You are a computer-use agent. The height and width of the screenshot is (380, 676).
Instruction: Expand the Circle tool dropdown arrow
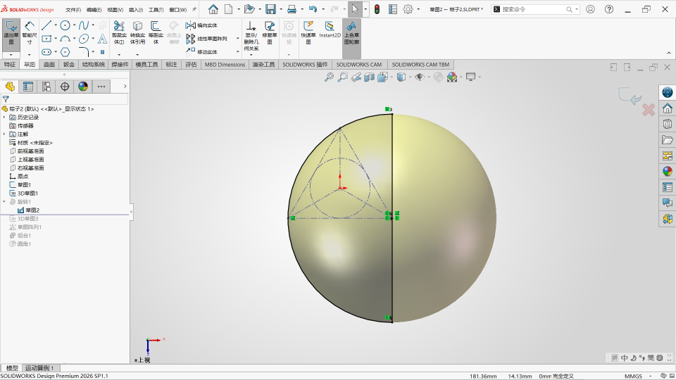tap(74, 25)
